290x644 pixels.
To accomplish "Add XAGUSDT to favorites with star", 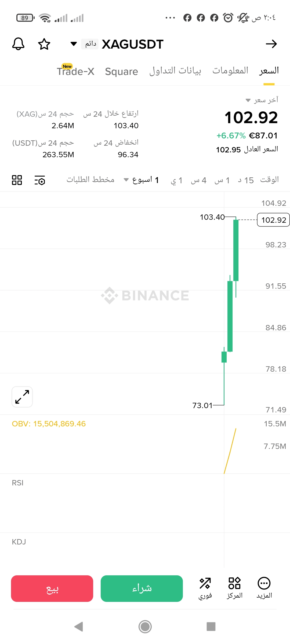I will pyautogui.click(x=44, y=44).
